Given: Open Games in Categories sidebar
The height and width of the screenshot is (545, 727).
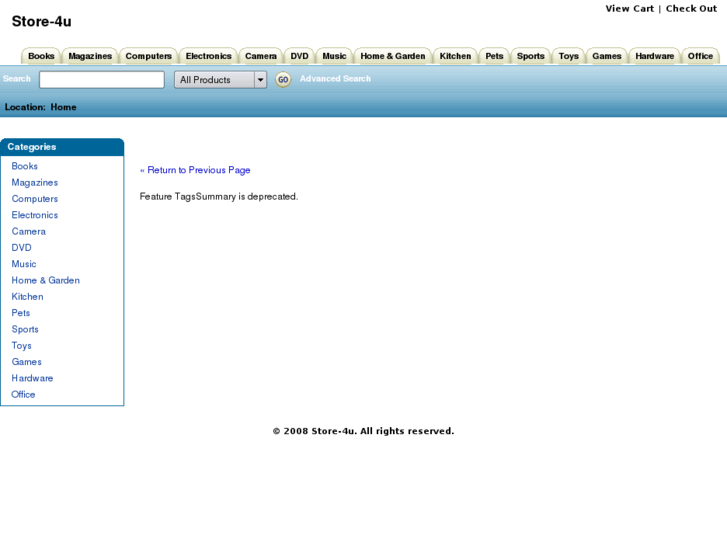Looking at the screenshot, I should pos(26,362).
